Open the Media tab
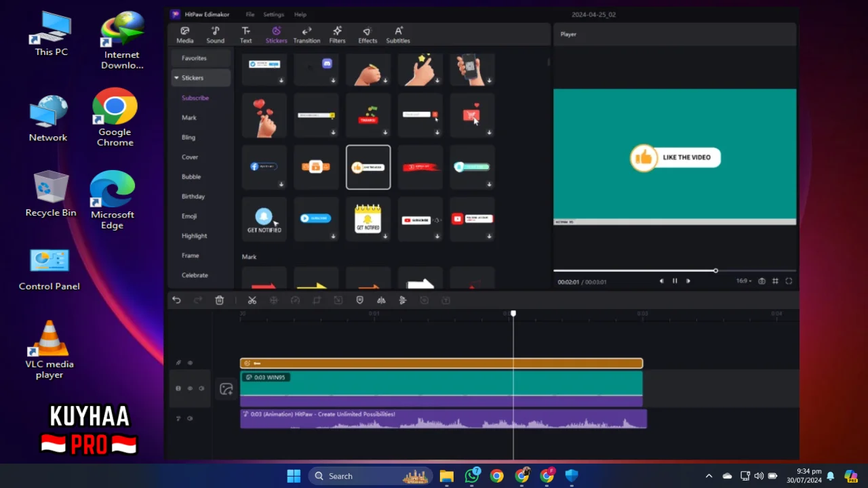This screenshot has width=868, height=488. coord(184,35)
